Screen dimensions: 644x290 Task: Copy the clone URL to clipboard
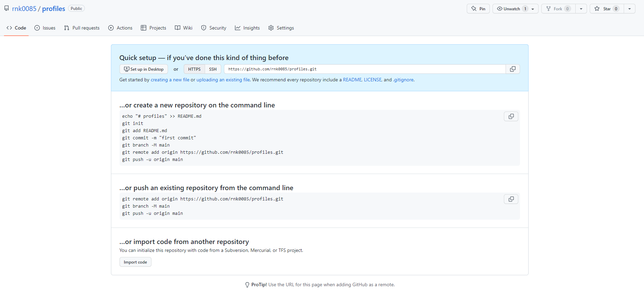[x=513, y=69]
